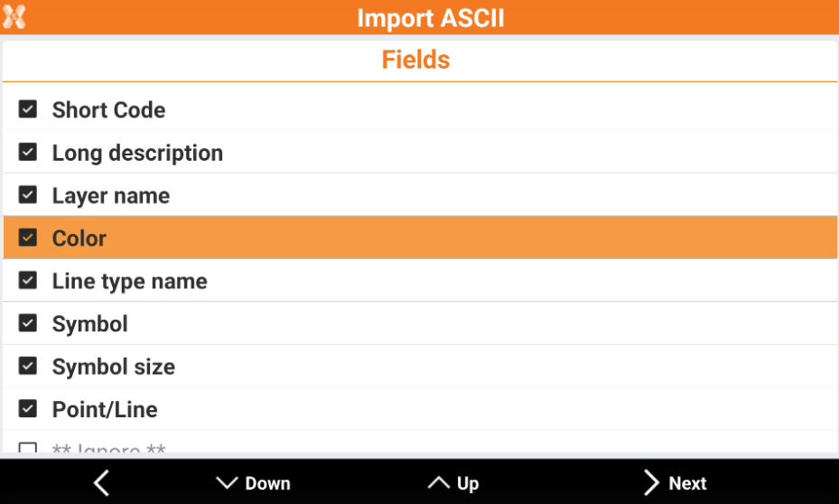This screenshot has height=504, width=839.
Task: Uncheck the Point/Line checkbox
Action: (x=28, y=409)
